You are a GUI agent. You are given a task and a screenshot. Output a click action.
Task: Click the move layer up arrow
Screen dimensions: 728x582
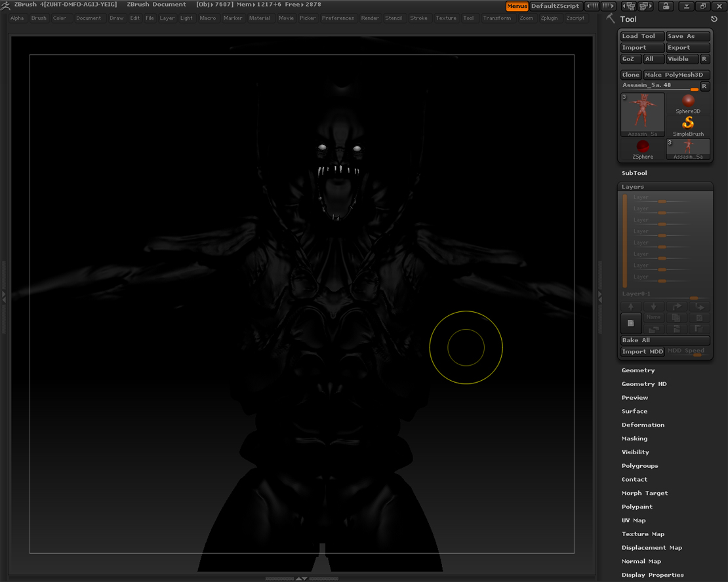pos(631,306)
